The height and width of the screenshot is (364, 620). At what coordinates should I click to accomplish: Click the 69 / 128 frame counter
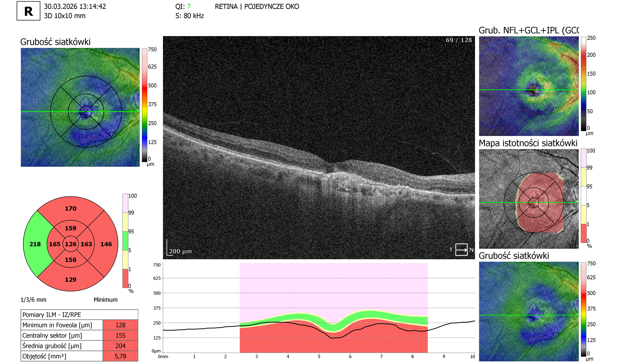tap(459, 40)
